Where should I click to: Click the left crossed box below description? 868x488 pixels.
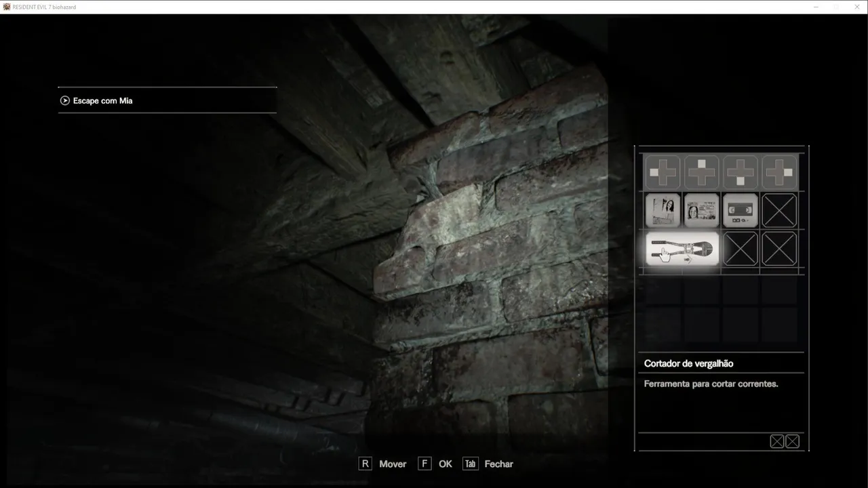point(776,442)
